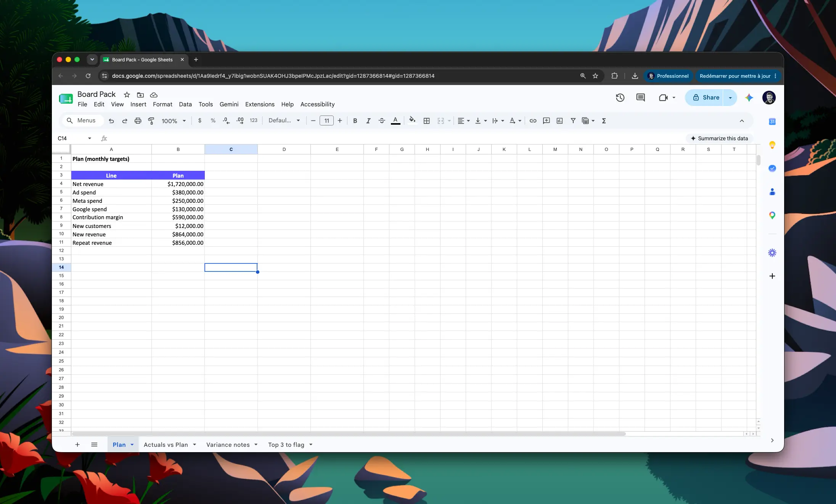Insert a link with link icon
This screenshot has width=836, height=504.
click(533, 121)
